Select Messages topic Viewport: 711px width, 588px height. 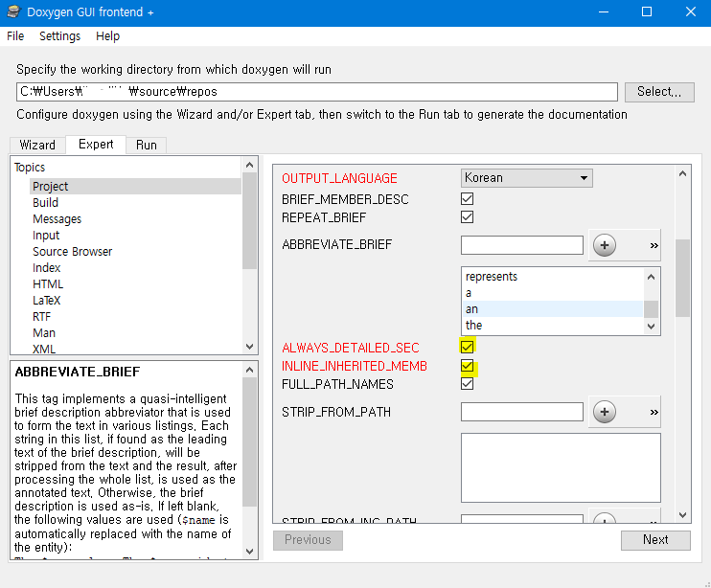[x=57, y=218]
